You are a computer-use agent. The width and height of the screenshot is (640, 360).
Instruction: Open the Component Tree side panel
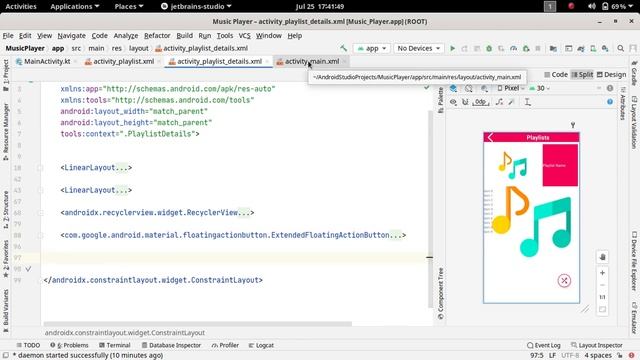pos(441,293)
